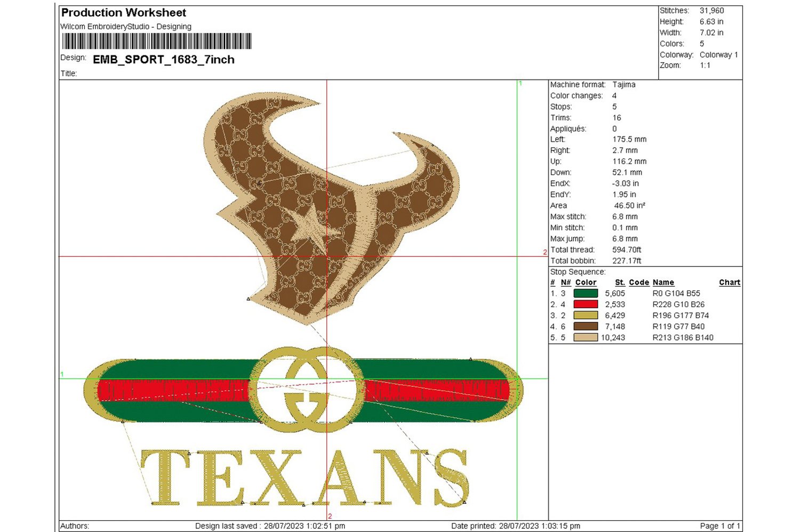Click the "Code" column header

(x=639, y=283)
